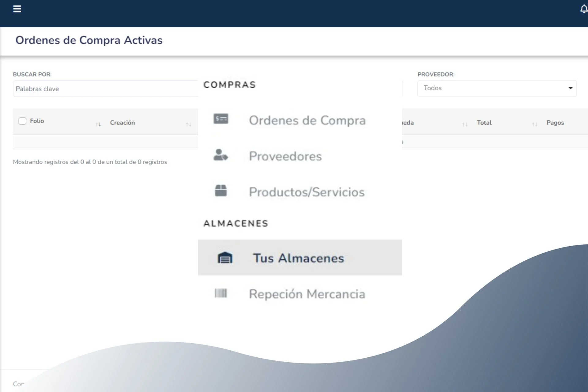Image resolution: width=588 pixels, height=392 pixels.
Task: Click the Repeción Mercancia barcode icon
Action: click(x=221, y=293)
